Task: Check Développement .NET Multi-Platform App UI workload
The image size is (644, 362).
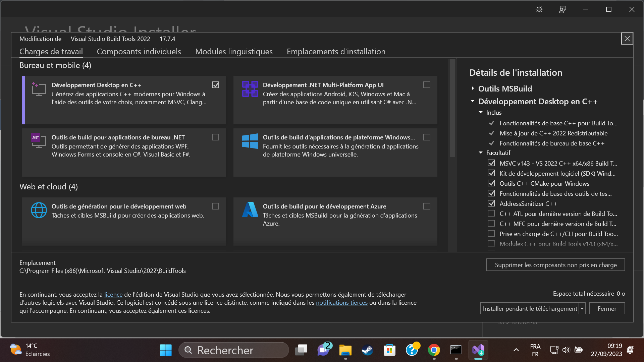Action: pyautogui.click(x=427, y=85)
